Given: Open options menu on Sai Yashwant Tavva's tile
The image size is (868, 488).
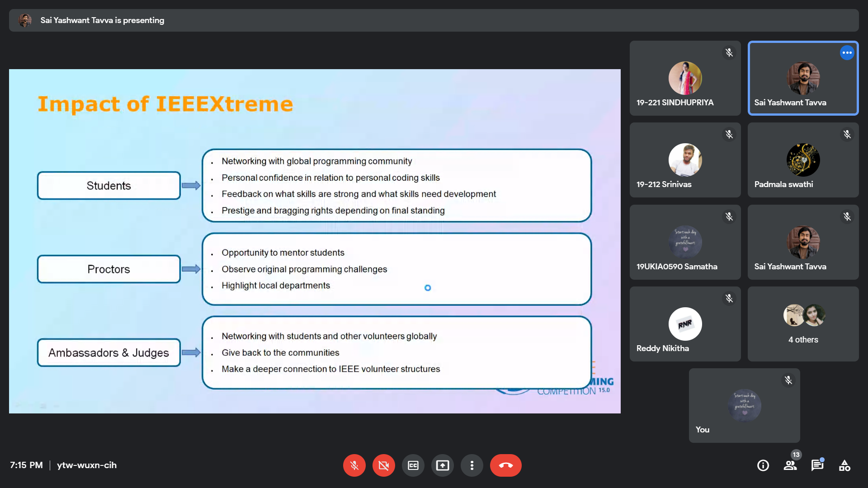Looking at the screenshot, I should pyautogui.click(x=847, y=52).
